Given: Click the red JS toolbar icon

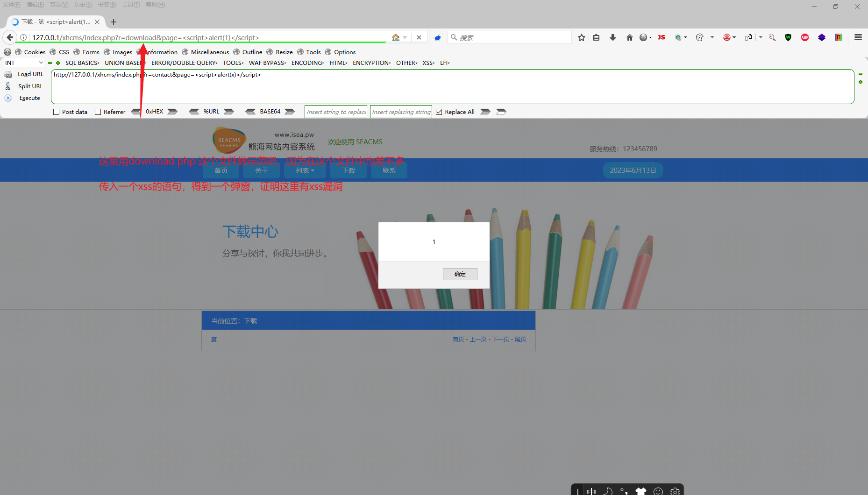Looking at the screenshot, I should [661, 37].
